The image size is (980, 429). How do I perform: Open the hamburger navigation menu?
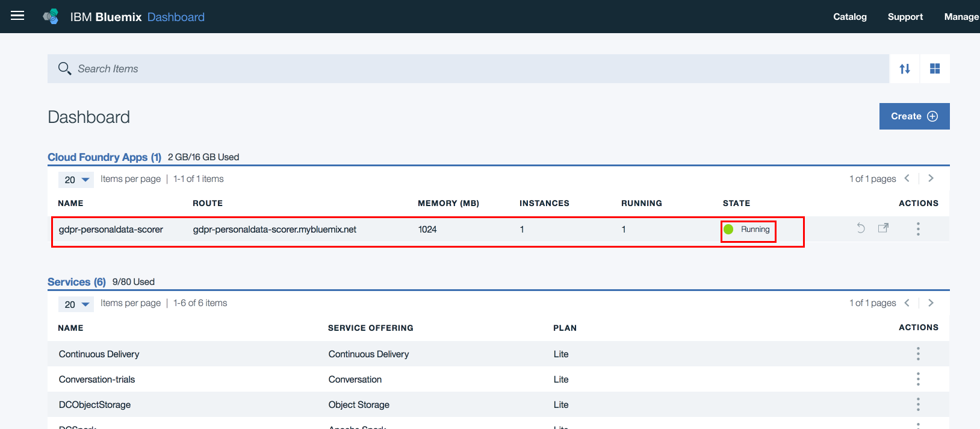pyautogui.click(x=17, y=16)
